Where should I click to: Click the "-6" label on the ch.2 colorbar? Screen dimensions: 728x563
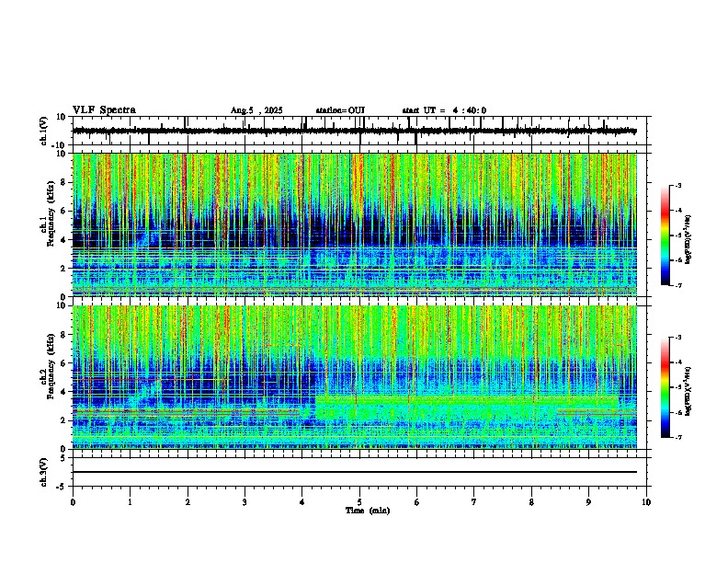[677, 412]
